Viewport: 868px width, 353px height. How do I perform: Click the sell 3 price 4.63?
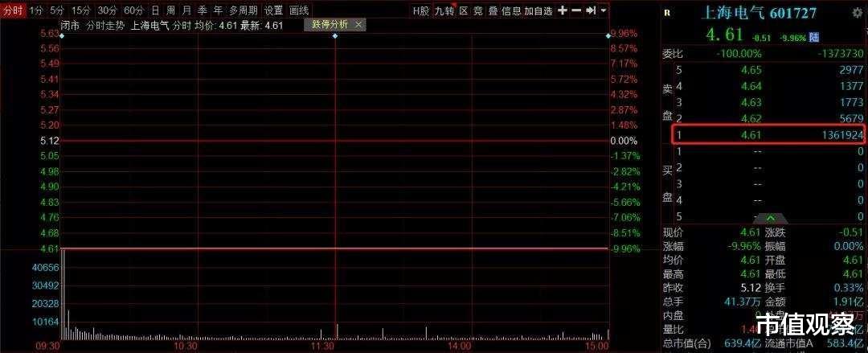coord(752,102)
